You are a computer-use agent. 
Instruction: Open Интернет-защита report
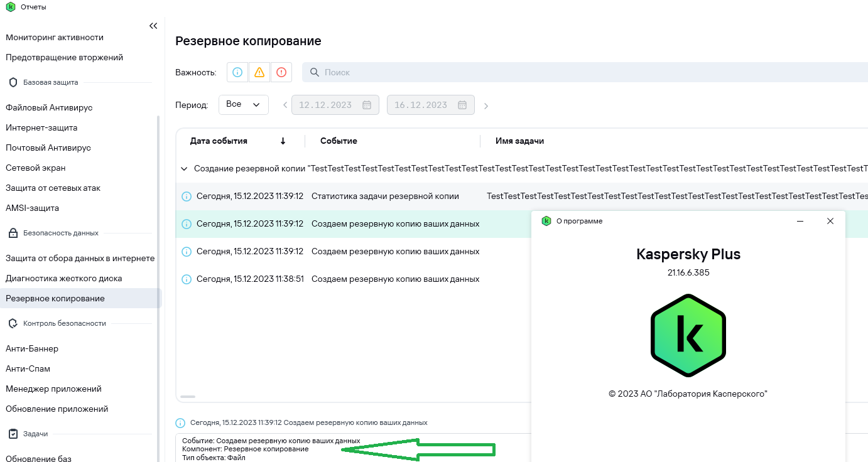point(41,127)
